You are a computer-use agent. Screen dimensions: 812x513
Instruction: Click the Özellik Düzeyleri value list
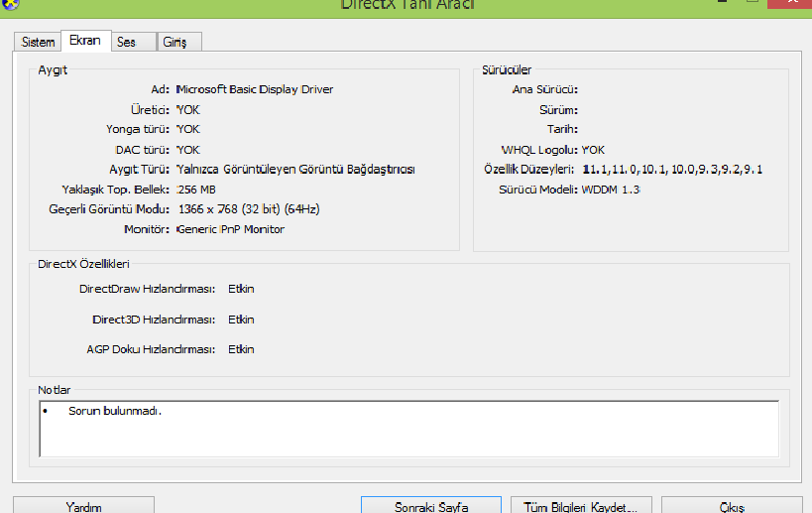[x=672, y=170]
